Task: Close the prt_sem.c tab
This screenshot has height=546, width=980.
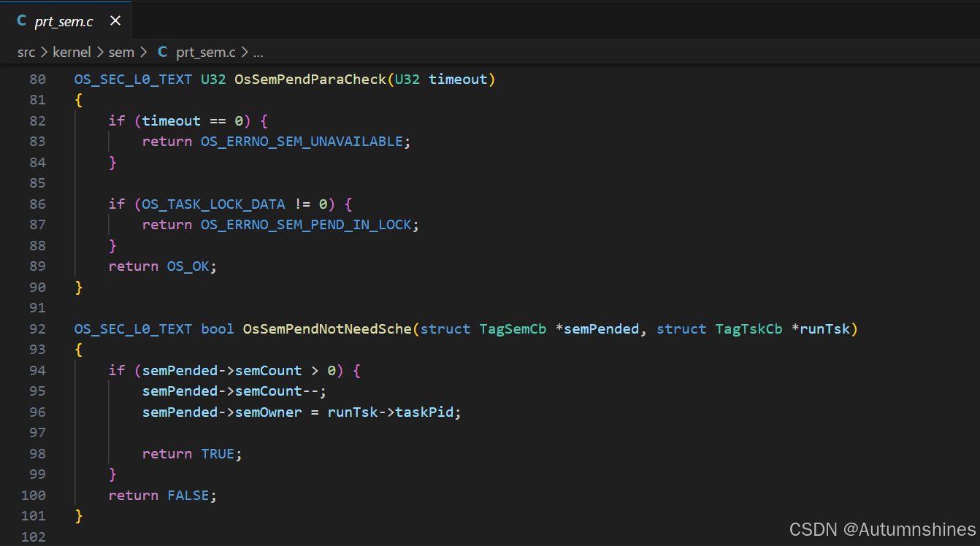Action: click(x=115, y=21)
